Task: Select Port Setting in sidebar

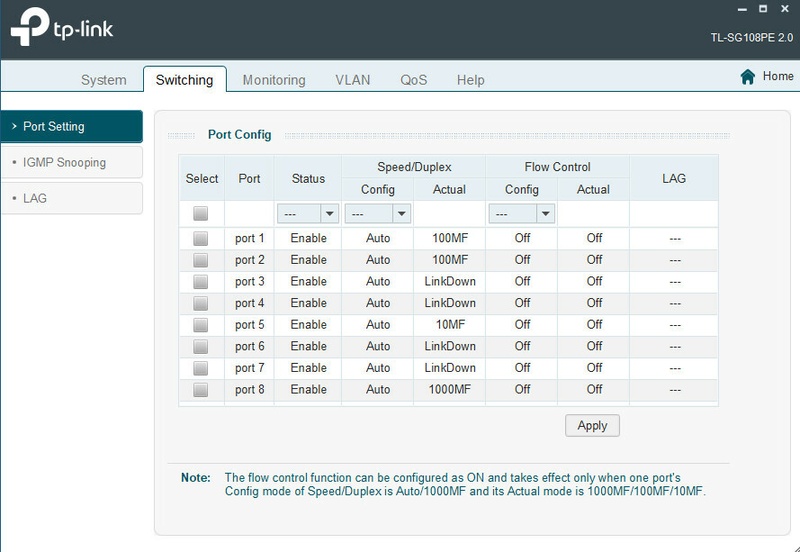Action: click(x=71, y=126)
